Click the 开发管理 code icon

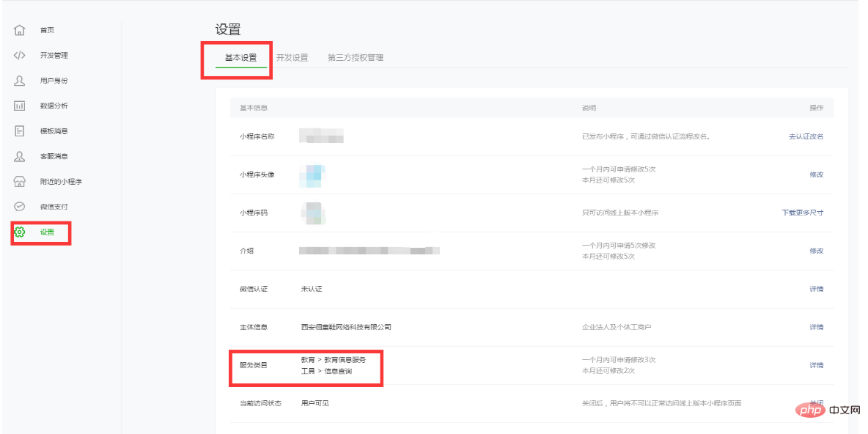19,56
